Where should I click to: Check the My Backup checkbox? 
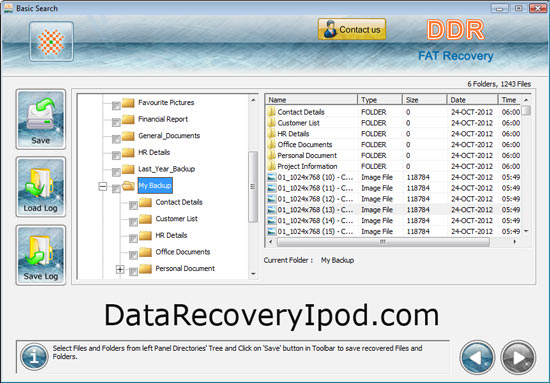click(116, 189)
